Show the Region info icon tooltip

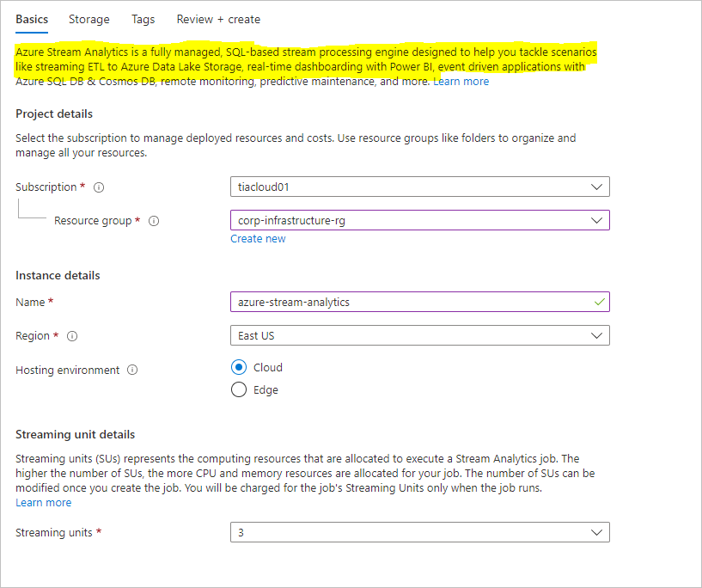click(x=72, y=336)
